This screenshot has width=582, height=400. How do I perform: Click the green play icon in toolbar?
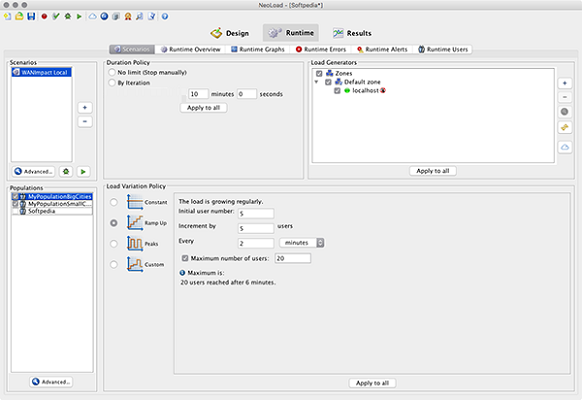point(79,16)
